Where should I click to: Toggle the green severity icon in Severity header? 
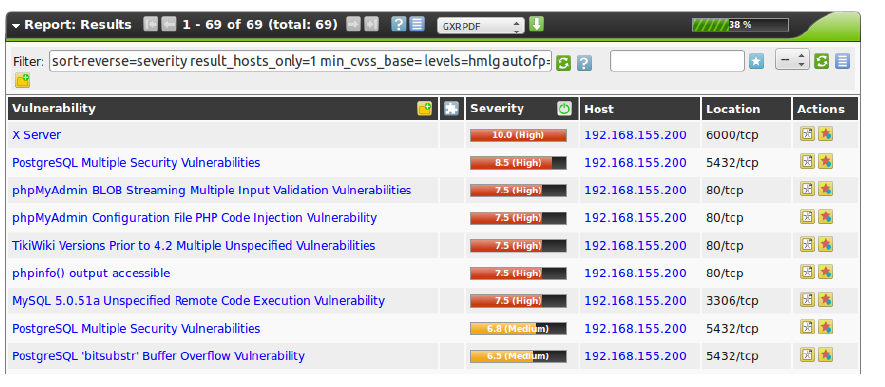click(x=564, y=108)
